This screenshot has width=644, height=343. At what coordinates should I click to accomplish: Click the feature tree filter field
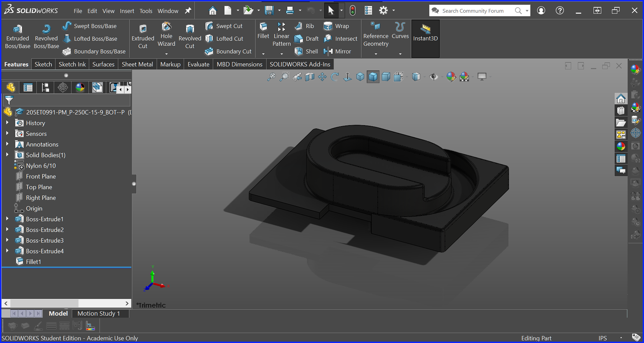(66, 100)
